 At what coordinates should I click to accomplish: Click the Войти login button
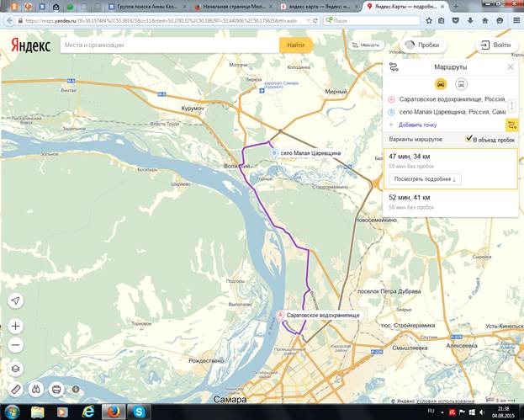pos(496,45)
